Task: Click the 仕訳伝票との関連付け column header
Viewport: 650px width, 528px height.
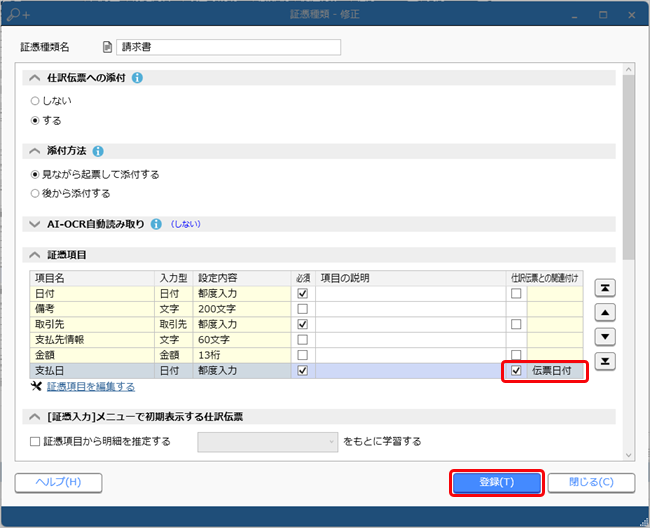Action: coord(544,278)
